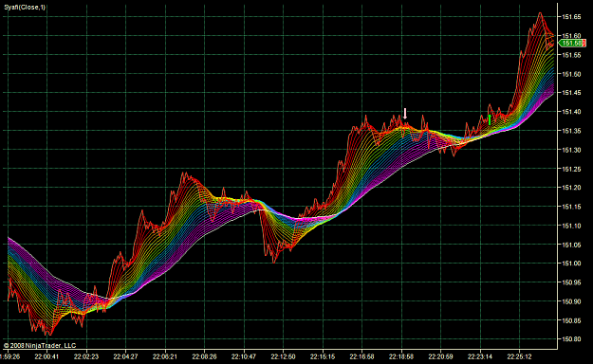Click the 22:20:59 time axis label
This screenshot has height=364, width=593.
(440, 356)
